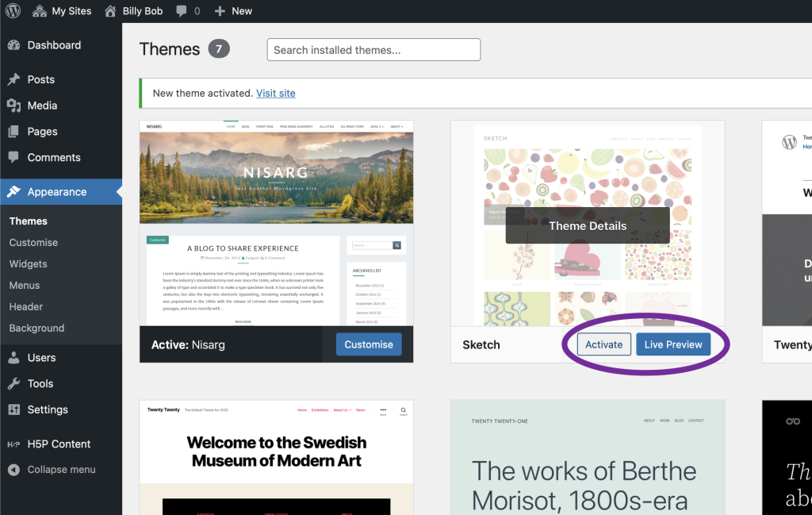Open the comments counter bubble in the admin bar
Screen dimensions: 812x515
(x=183, y=11)
